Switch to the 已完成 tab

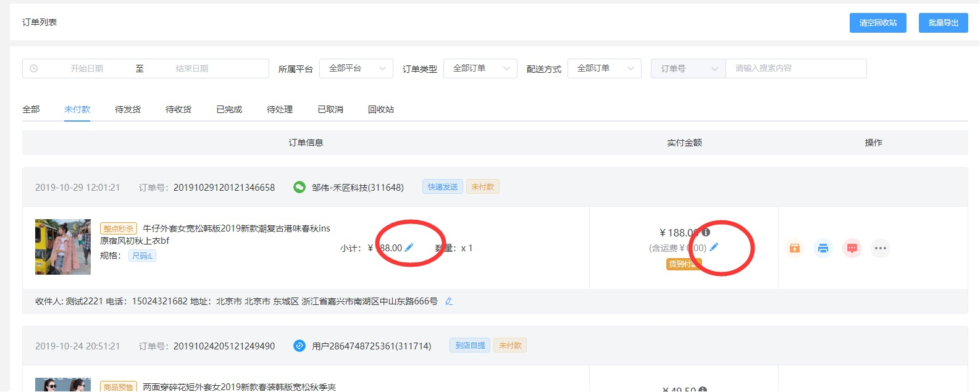click(229, 109)
